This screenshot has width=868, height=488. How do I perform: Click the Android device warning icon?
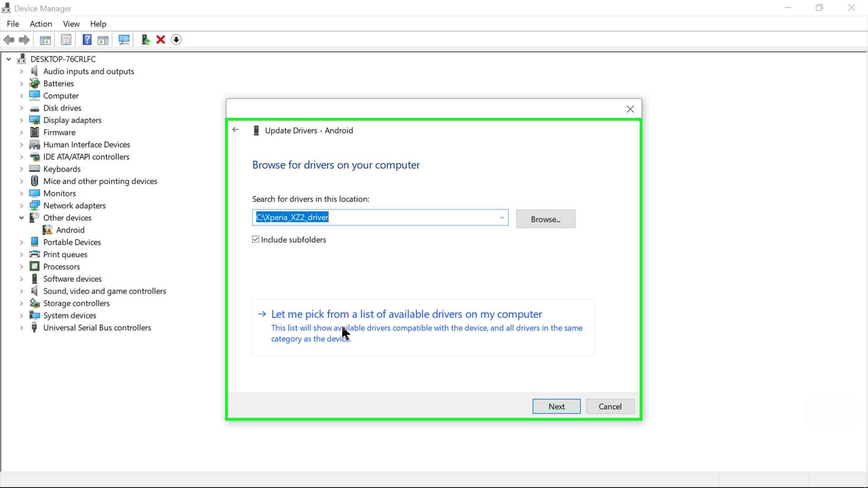click(x=47, y=230)
